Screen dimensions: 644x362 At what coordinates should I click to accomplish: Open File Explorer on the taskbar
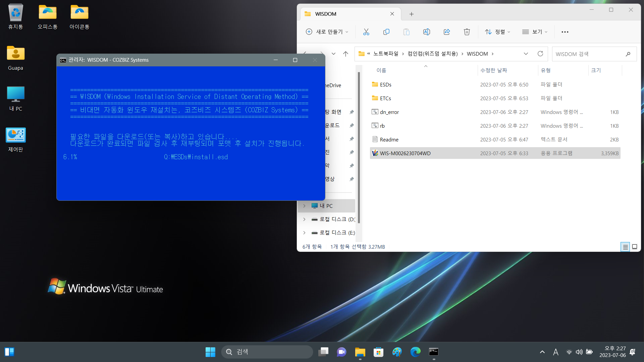[x=360, y=352]
